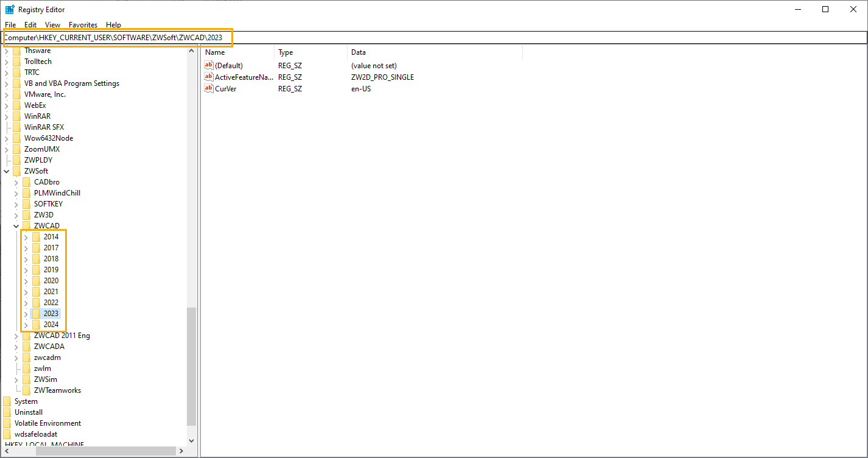Select the 2020 key
Image resolution: width=868 pixels, height=458 pixels.
pos(51,281)
